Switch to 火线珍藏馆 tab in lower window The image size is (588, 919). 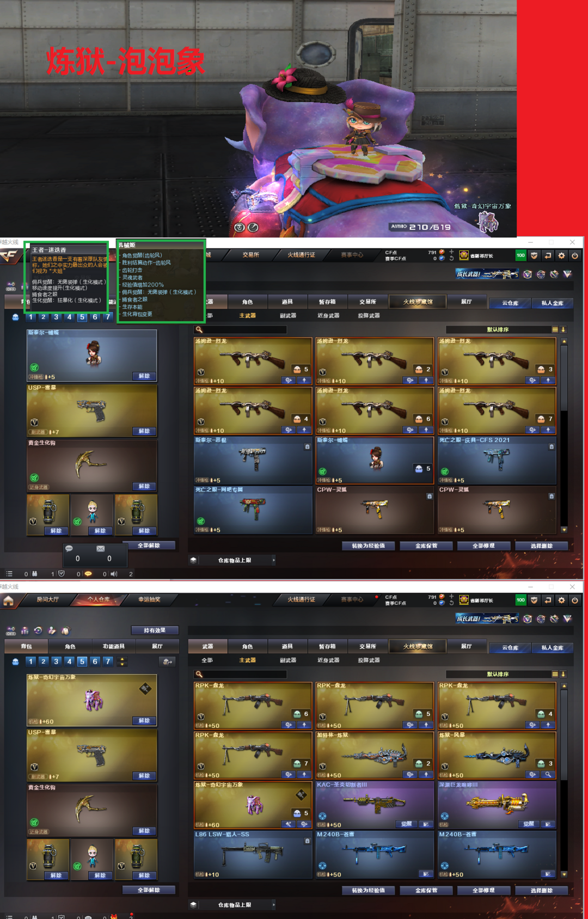[418, 646]
